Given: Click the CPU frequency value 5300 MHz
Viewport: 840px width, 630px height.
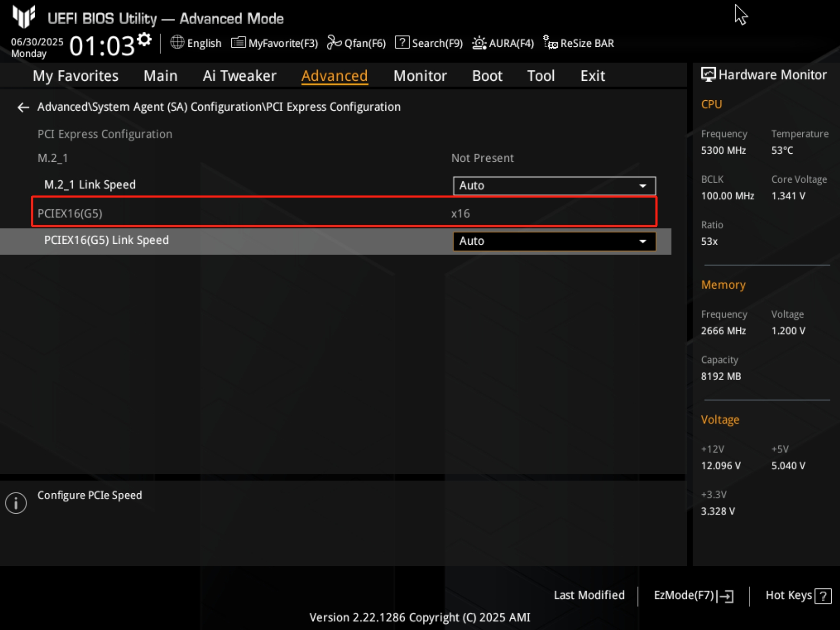Looking at the screenshot, I should click(723, 151).
